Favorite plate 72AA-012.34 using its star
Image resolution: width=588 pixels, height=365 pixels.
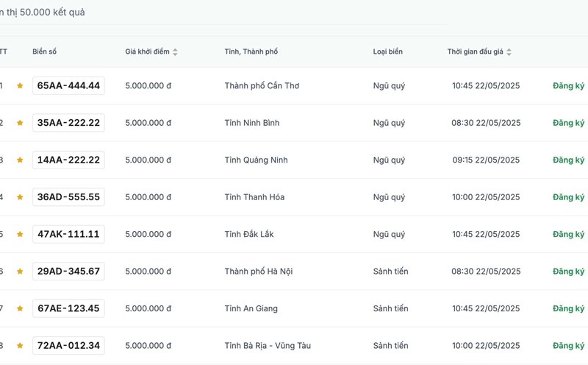point(20,346)
